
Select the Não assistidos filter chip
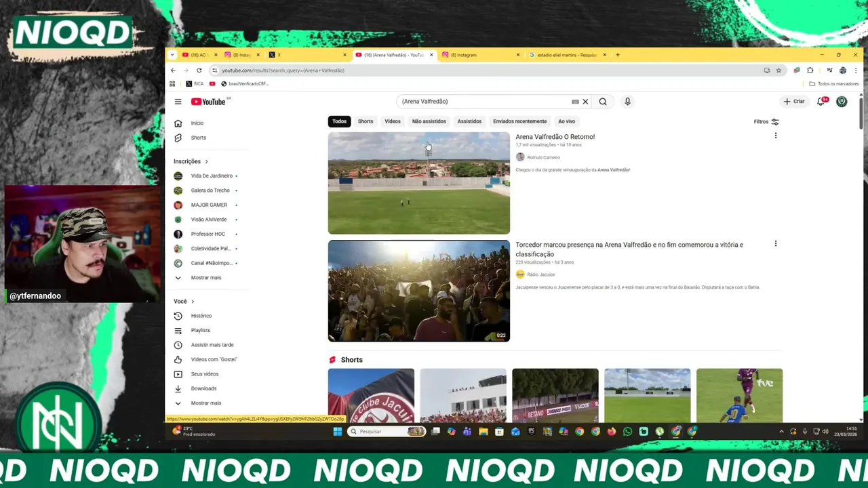pos(429,121)
